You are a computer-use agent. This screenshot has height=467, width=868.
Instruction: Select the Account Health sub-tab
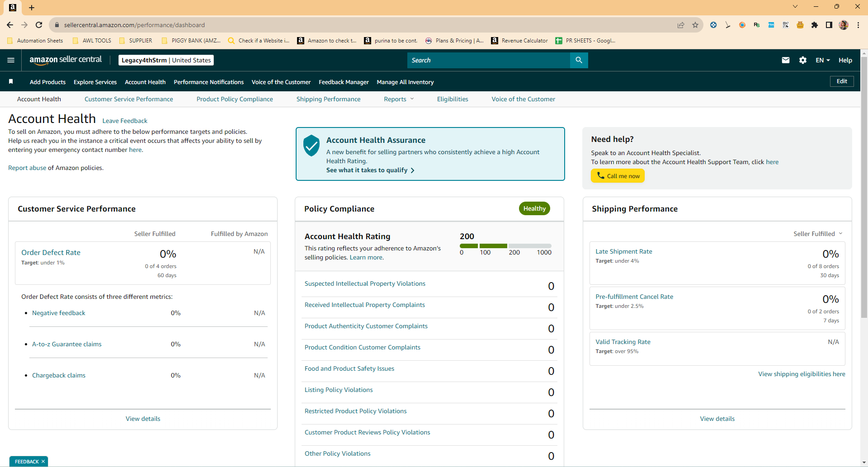39,99
